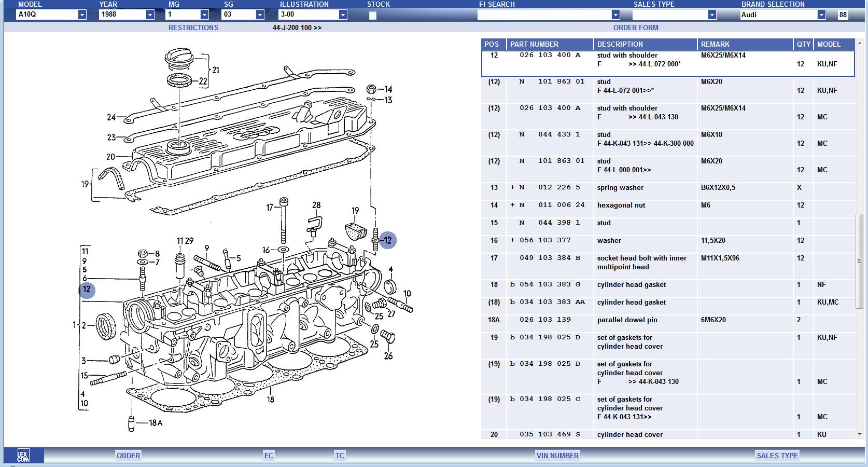
Task: Open the RESTRICTIONS tab
Action: [x=193, y=28]
